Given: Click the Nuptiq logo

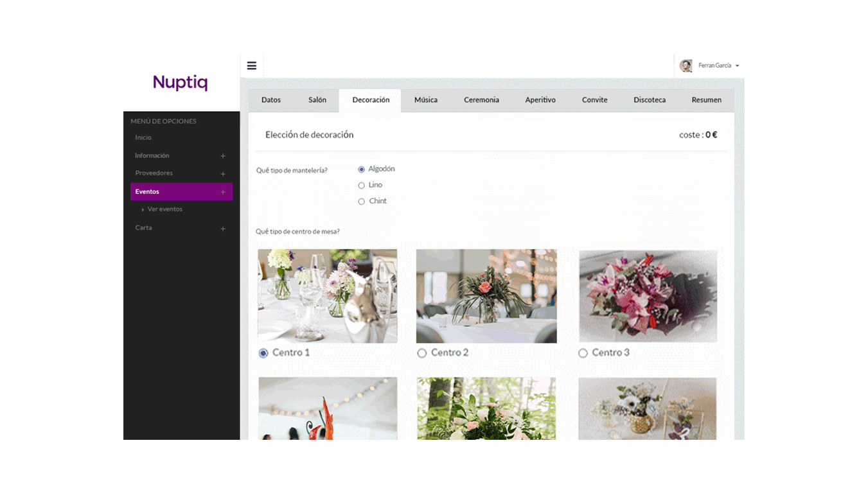Looking at the screenshot, I should (x=180, y=82).
